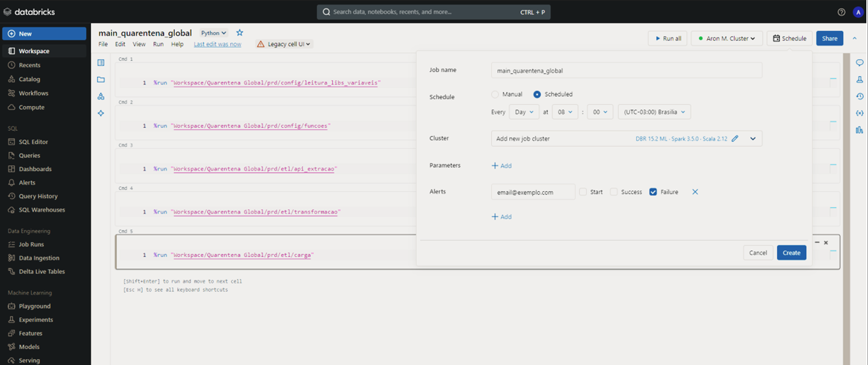
Task: Open the Python language dropdown
Action: [x=213, y=33]
